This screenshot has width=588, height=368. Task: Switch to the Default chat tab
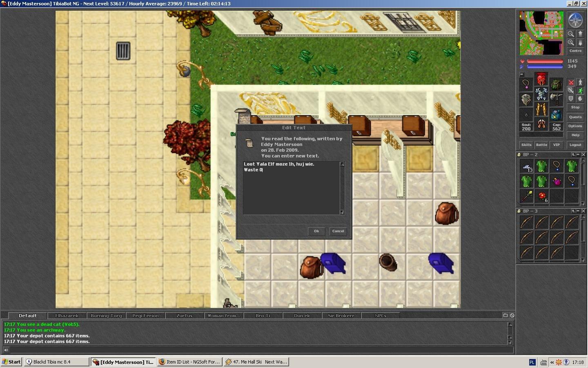(27, 316)
